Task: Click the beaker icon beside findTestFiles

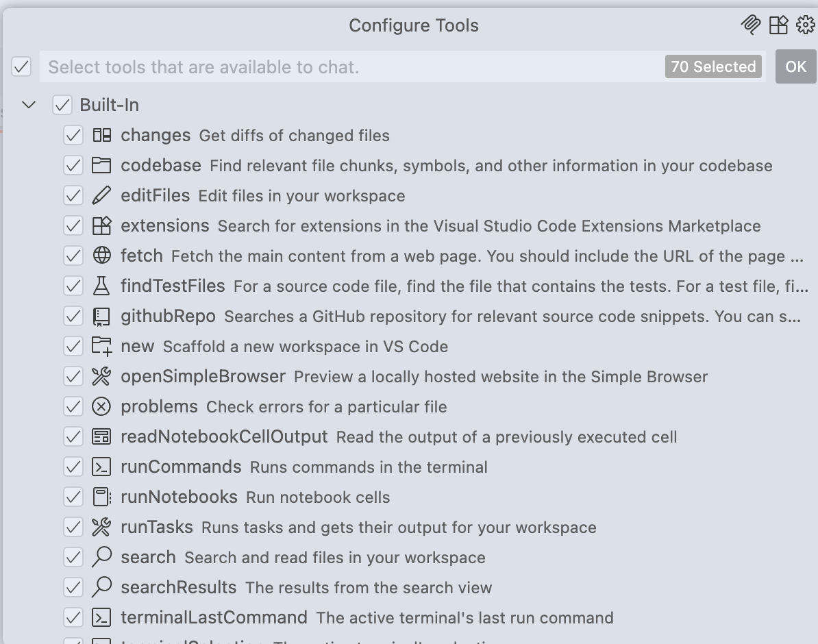Action: (101, 286)
